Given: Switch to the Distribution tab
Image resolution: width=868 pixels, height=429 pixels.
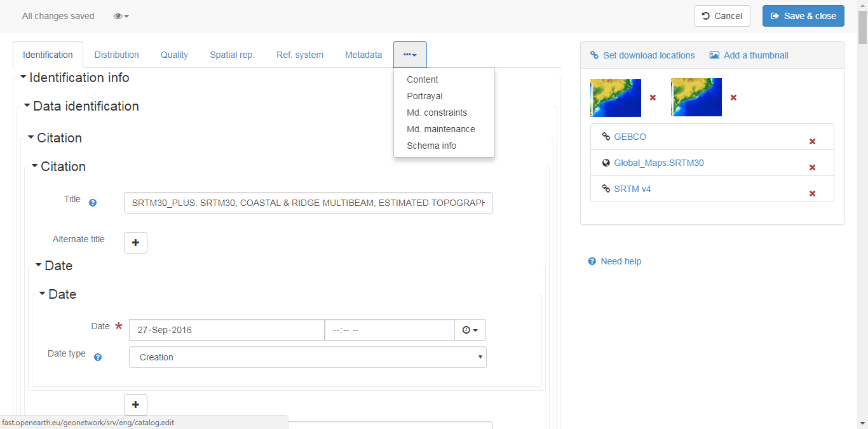Looking at the screenshot, I should click(117, 55).
